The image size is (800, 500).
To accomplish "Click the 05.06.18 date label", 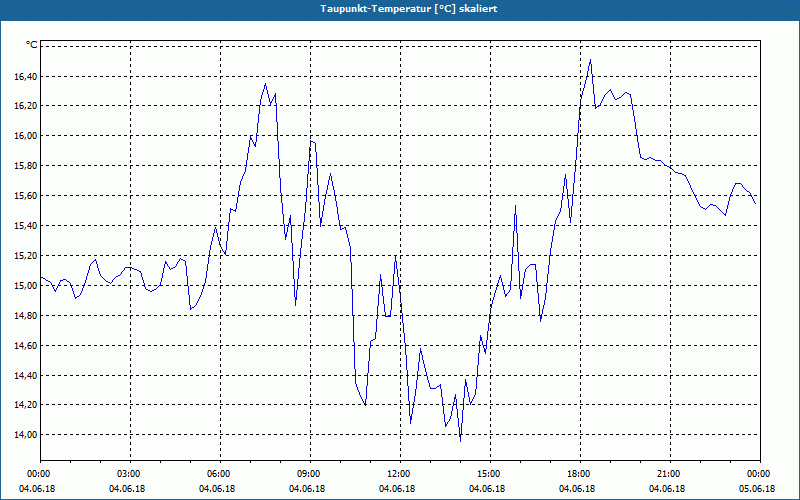I will pos(757,489).
